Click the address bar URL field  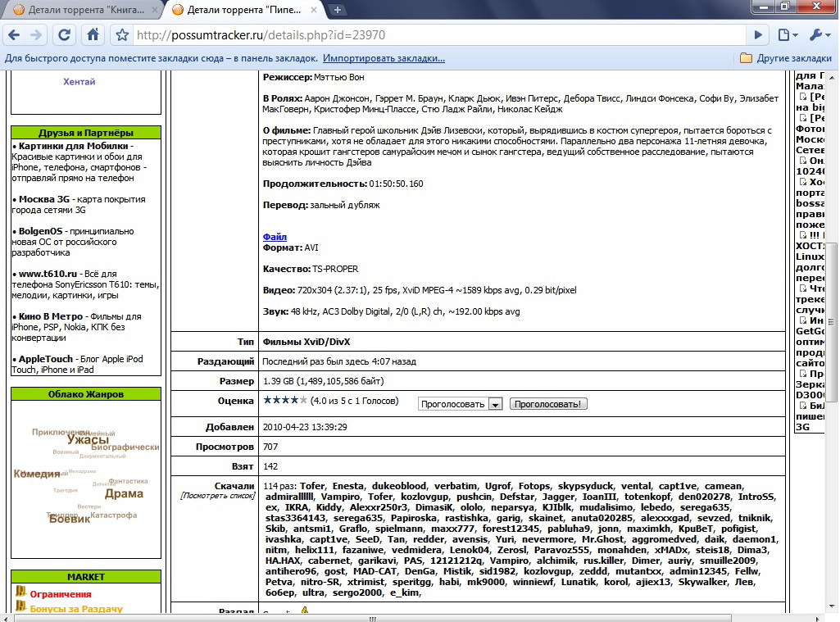pyautogui.click(x=439, y=35)
